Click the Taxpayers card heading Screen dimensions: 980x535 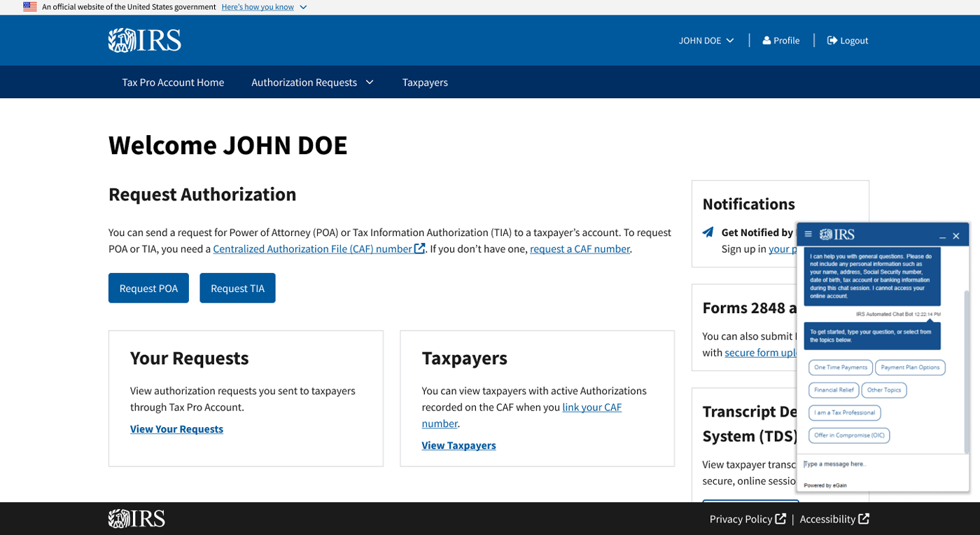point(464,358)
